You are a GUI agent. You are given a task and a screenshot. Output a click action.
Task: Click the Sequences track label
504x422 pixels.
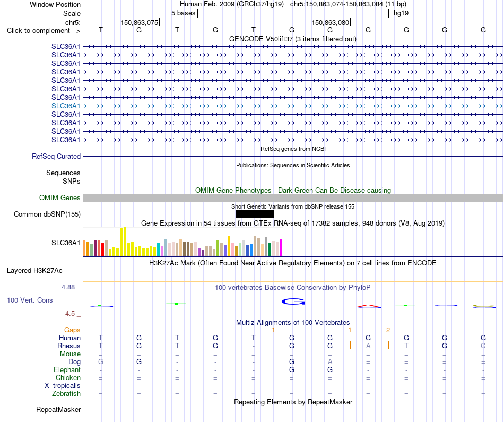click(x=63, y=173)
